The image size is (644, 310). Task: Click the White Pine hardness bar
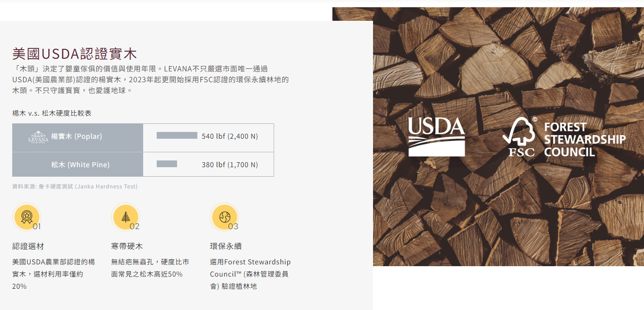[167, 164]
